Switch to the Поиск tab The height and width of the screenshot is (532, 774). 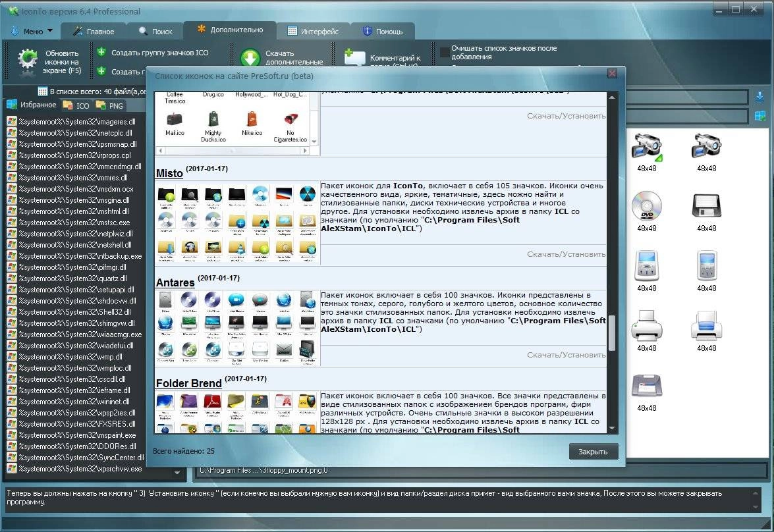point(155,31)
